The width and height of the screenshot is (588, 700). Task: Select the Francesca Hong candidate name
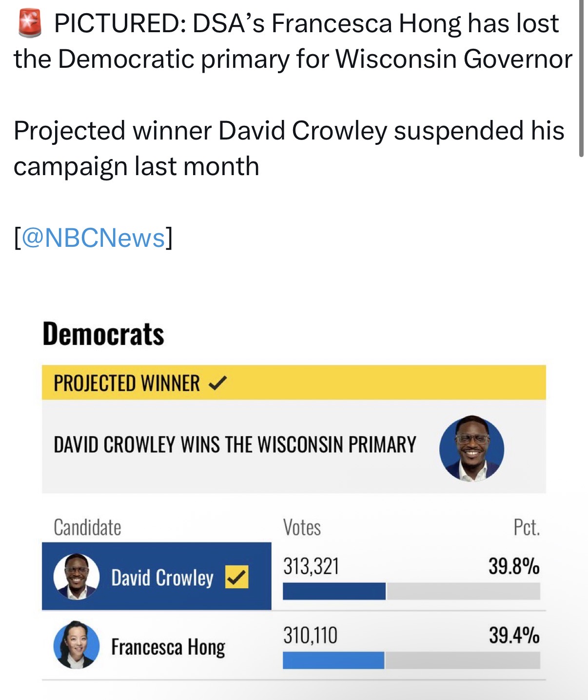click(x=168, y=647)
